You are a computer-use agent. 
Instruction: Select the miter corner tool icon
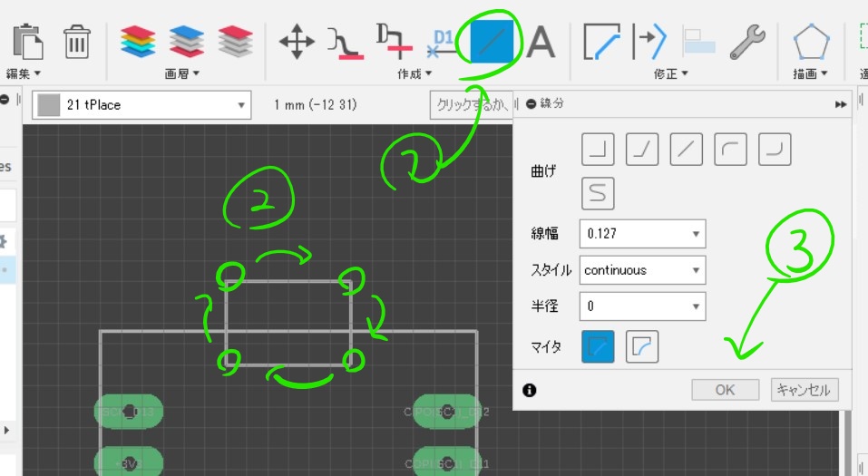601,42
